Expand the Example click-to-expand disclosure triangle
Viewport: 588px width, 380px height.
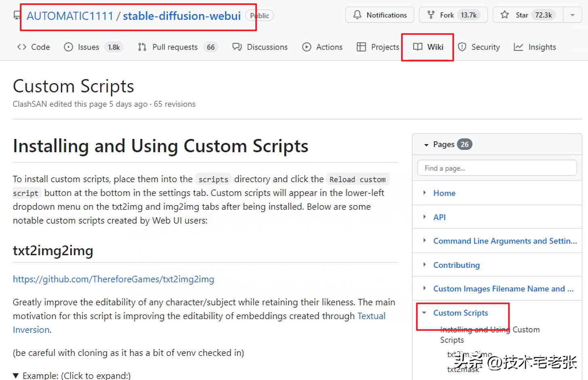(x=16, y=376)
